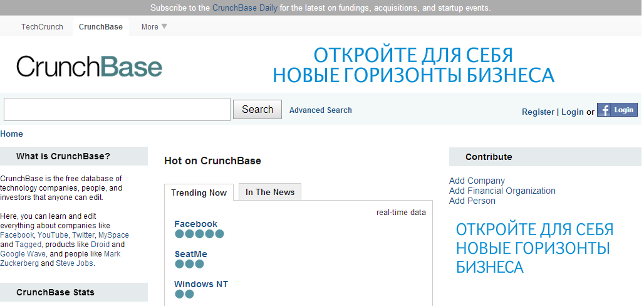The height and width of the screenshot is (306, 644).
Task: Open trending Windows NT entry
Action: [x=201, y=284]
